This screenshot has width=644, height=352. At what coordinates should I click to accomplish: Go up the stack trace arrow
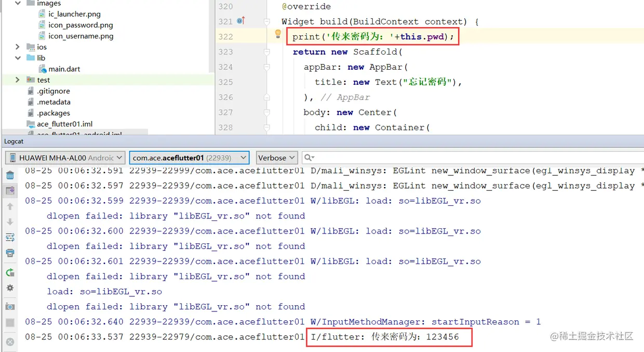[10, 206]
